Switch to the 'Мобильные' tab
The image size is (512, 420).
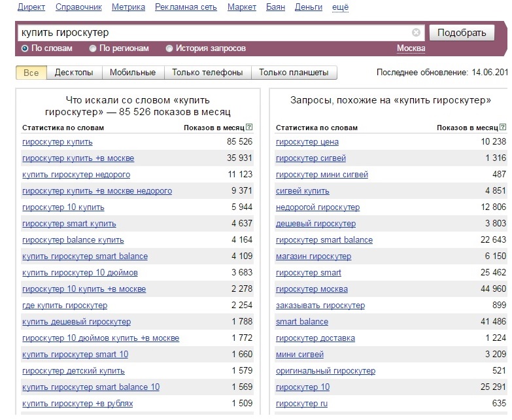coord(132,73)
